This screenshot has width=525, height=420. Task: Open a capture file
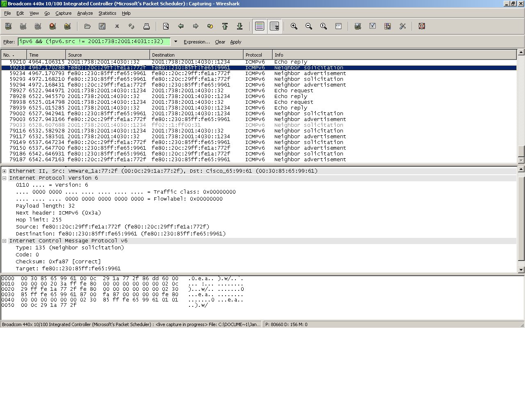[87, 26]
